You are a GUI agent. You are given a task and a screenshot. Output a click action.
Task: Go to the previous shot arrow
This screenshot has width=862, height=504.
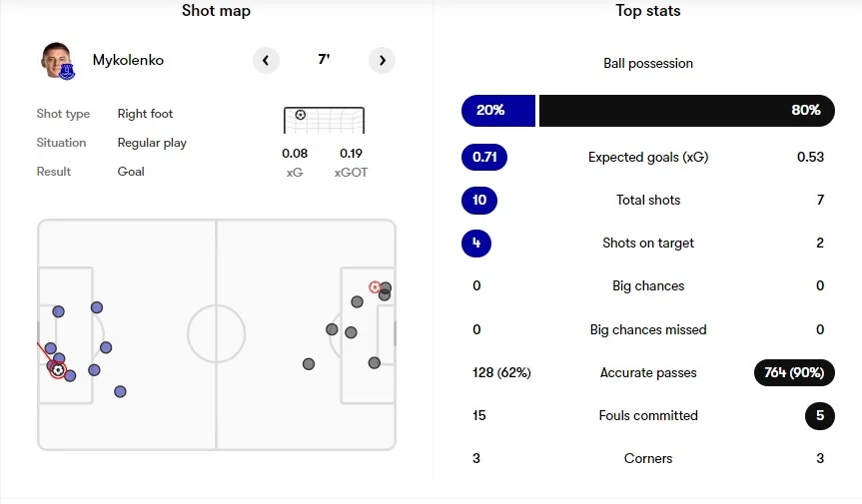266,60
